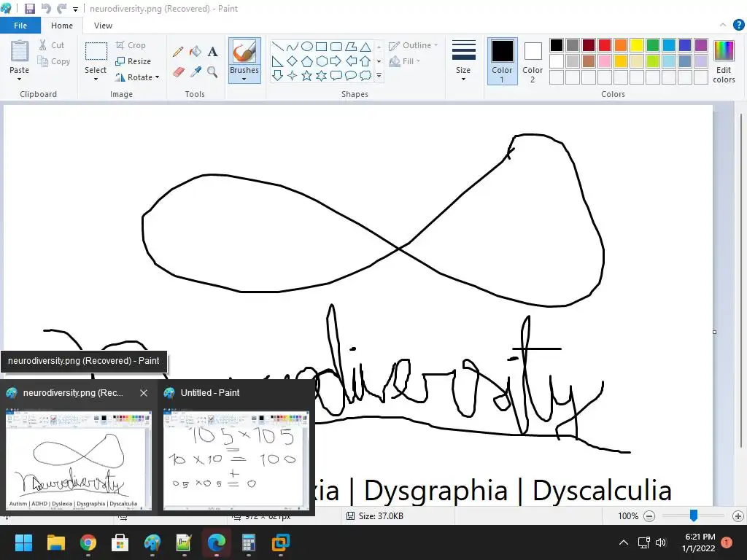Viewport: 747px width, 560px height.
Task: Expand the Select dropdown arrow
Action: pyautogui.click(x=96, y=79)
